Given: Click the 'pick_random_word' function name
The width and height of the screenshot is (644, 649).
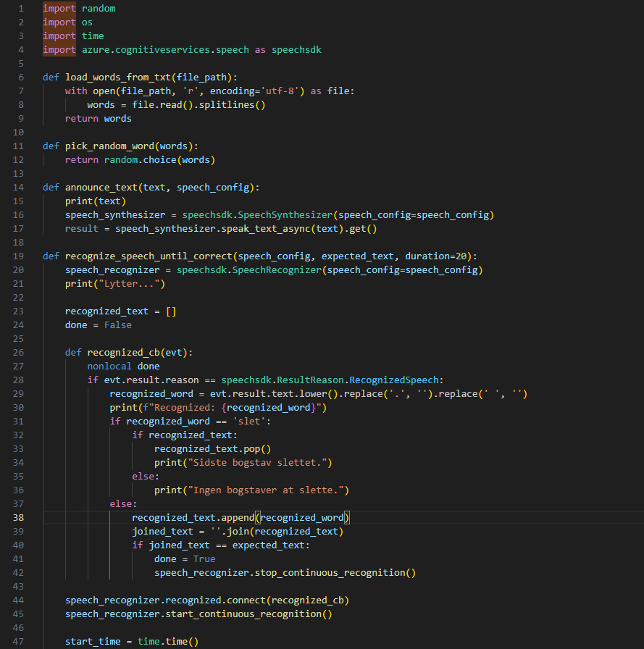Looking at the screenshot, I should pyautogui.click(x=109, y=146).
